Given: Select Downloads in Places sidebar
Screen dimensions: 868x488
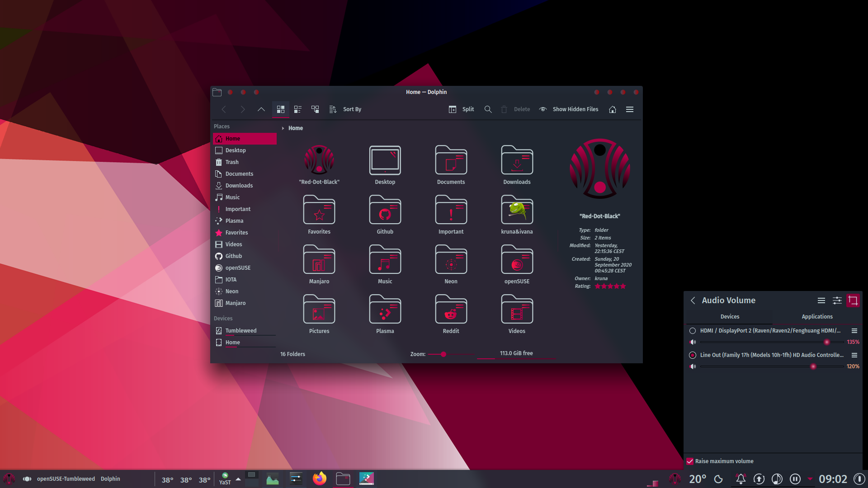Looking at the screenshot, I should 245,186.
